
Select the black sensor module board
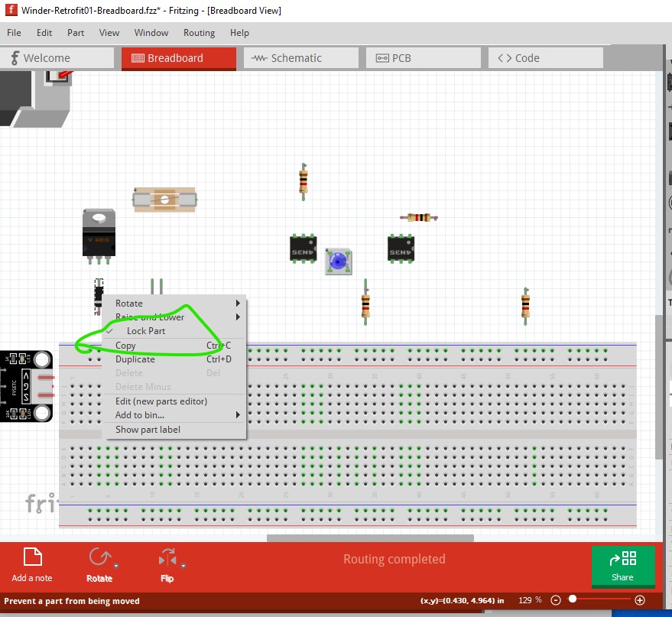coord(27,386)
